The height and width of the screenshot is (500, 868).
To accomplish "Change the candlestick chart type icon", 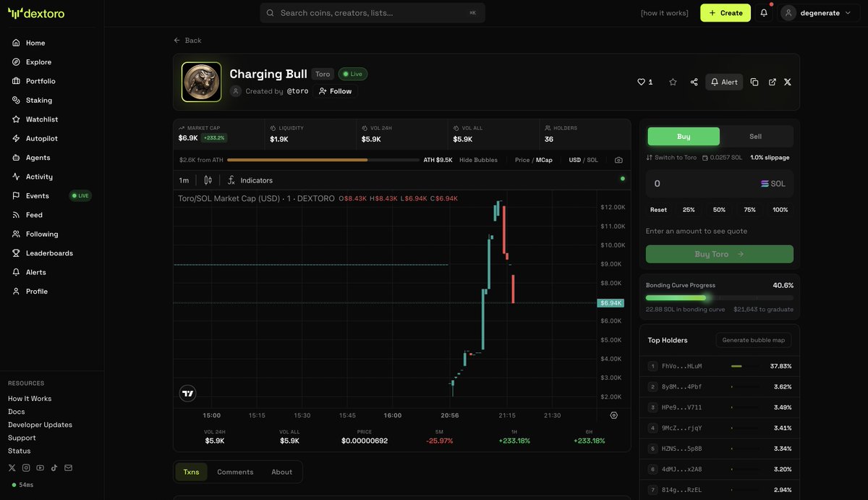I will click(x=208, y=180).
